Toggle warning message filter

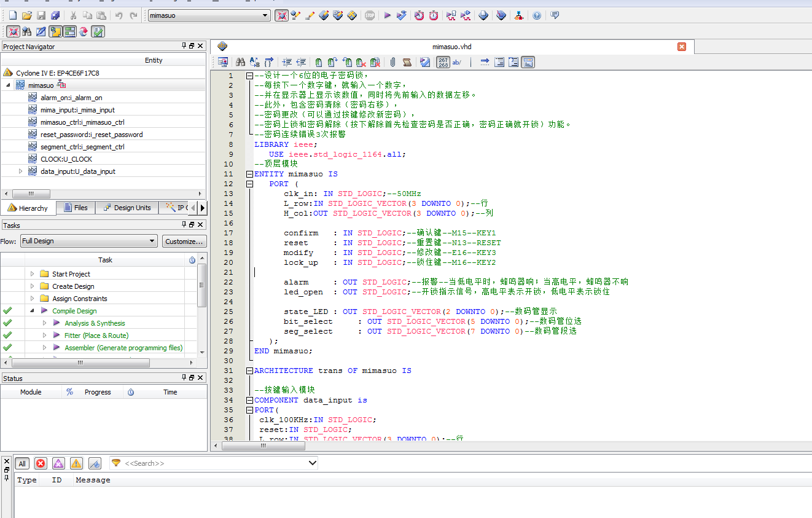(x=76, y=464)
